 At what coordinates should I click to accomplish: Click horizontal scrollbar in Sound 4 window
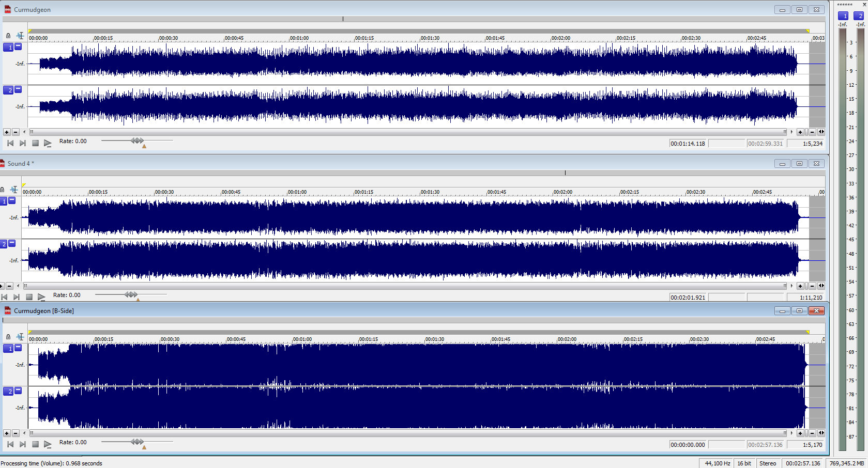pyautogui.click(x=405, y=286)
